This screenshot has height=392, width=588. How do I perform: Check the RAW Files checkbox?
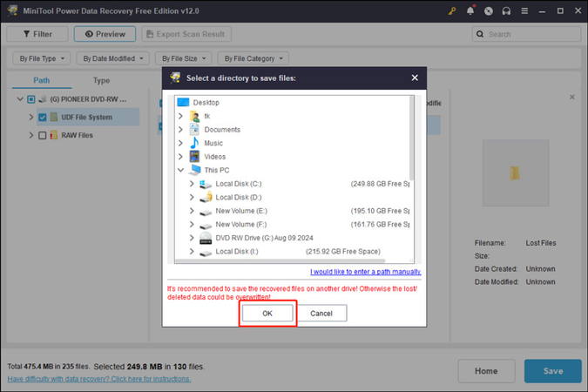point(43,135)
